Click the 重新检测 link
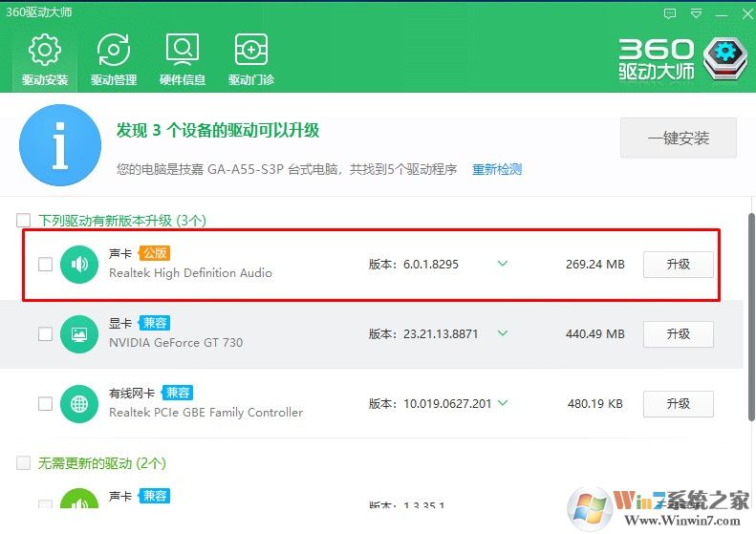The image size is (756, 534). click(497, 169)
